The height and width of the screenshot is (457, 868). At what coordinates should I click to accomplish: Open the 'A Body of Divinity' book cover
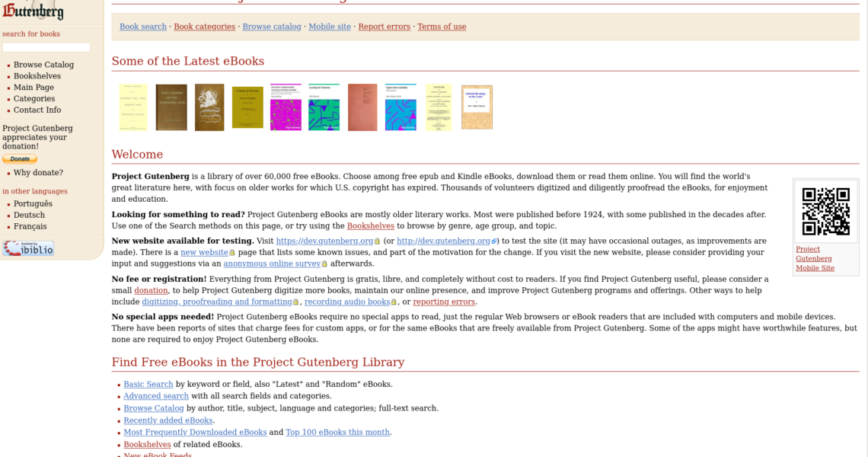(247, 107)
